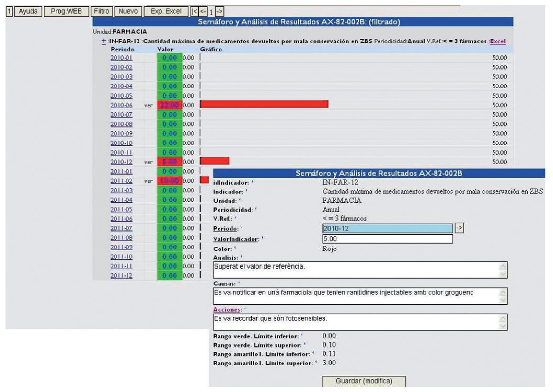Click the previous page arrow button
This screenshot has width=553, height=392.
pos(203,11)
